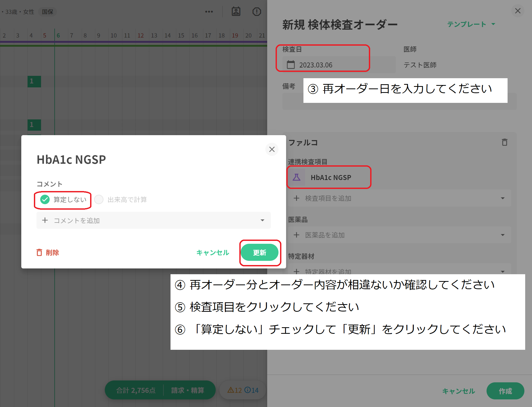This screenshot has width=532, height=407.
Task: Toggle the 算定しない checkbox
Action: pos(45,199)
